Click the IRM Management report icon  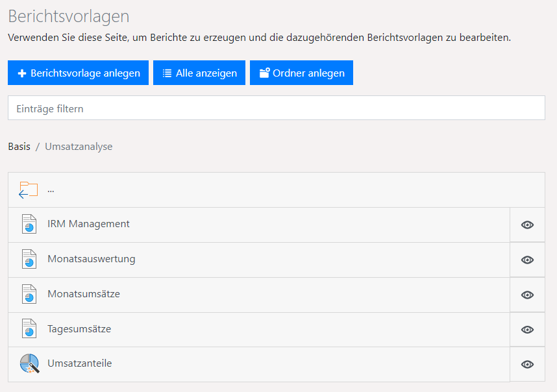(x=29, y=225)
